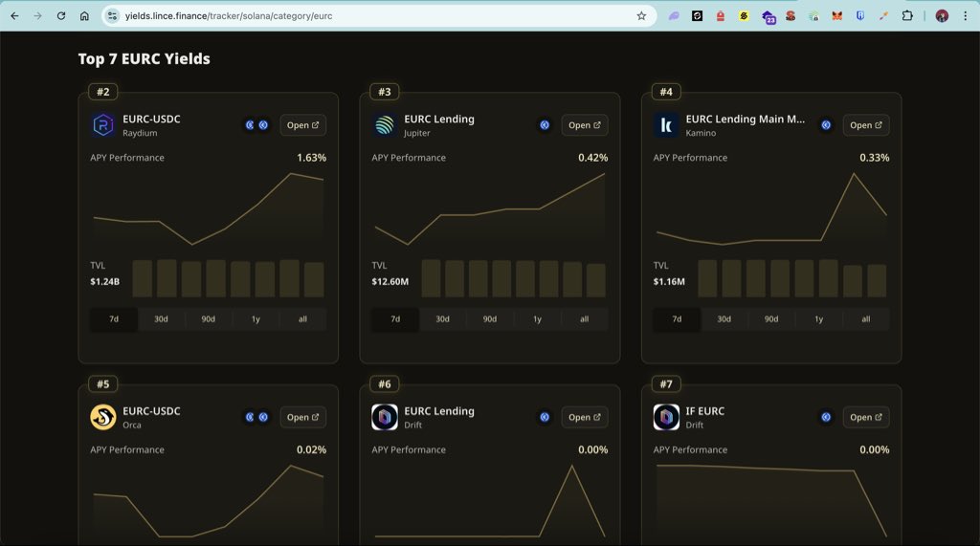Click the #2 rank badge
The image size is (980, 546).
[x=103, y=92]
